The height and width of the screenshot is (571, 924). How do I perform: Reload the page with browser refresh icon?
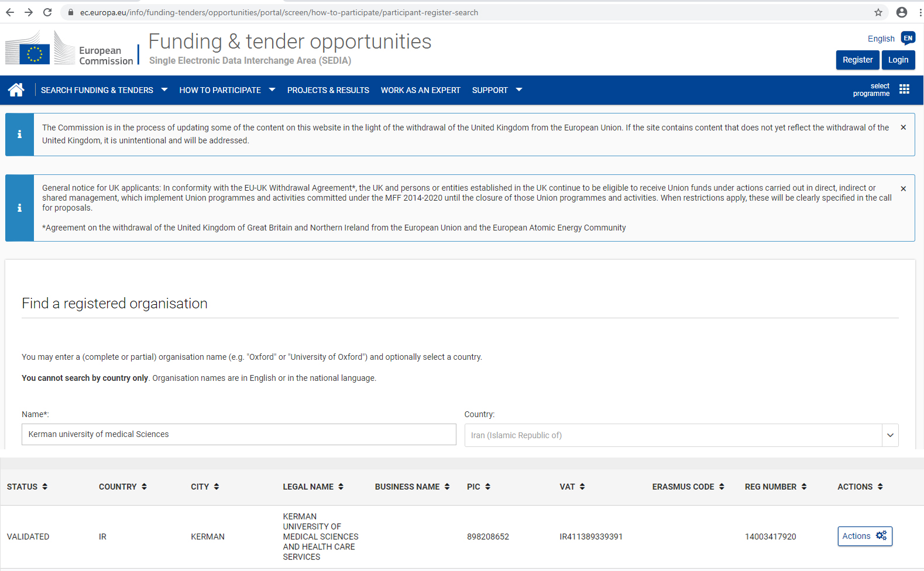point(47,12)
